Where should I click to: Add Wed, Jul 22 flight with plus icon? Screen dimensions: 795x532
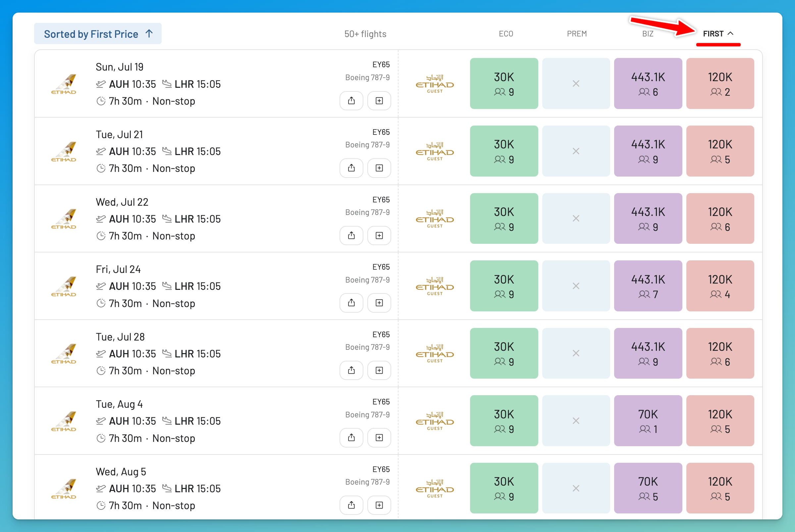[x=379, y=236]
